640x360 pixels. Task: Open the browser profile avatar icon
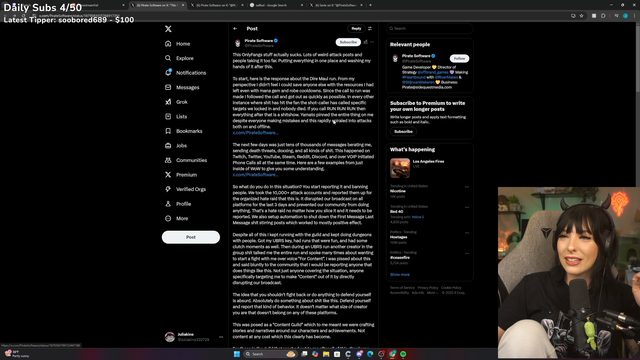pos(625,16)
